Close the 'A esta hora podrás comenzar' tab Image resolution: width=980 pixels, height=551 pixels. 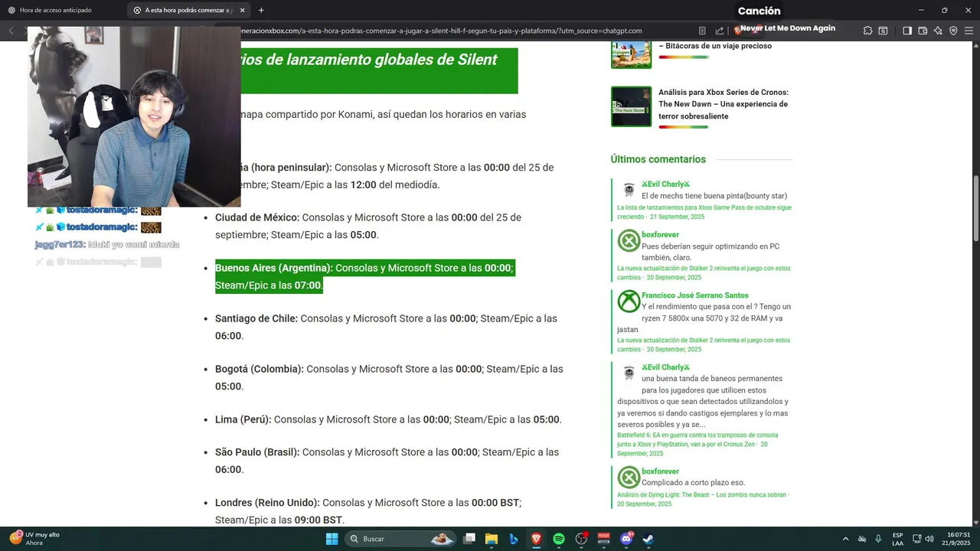(243, 10)
